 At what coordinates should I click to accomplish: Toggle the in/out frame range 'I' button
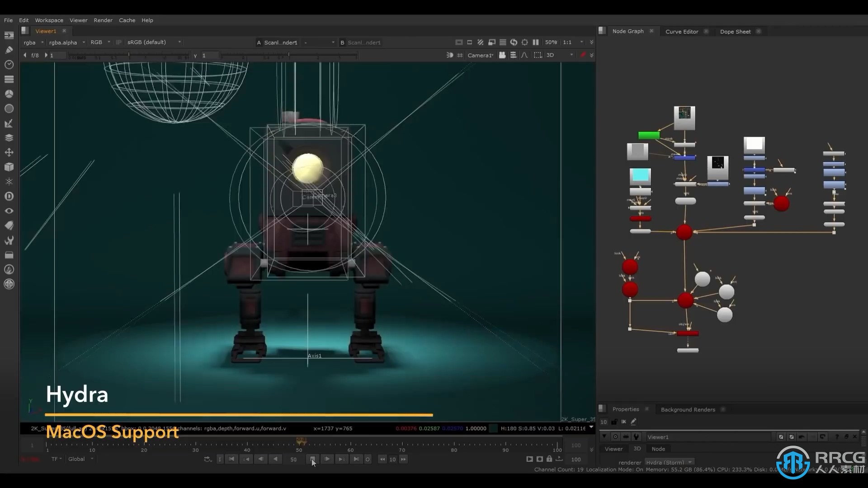[220, 459]
